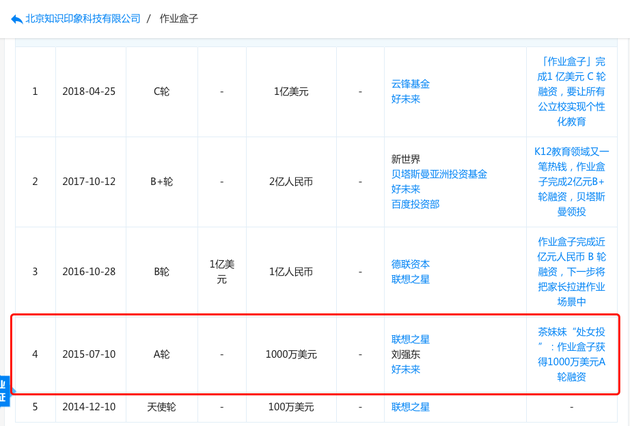
Task: Select date cell 2018-04-25
Action: pos(89,92)
